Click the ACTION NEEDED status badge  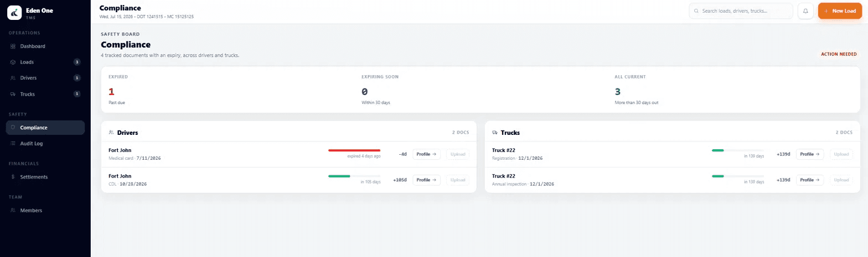point(839,54)
